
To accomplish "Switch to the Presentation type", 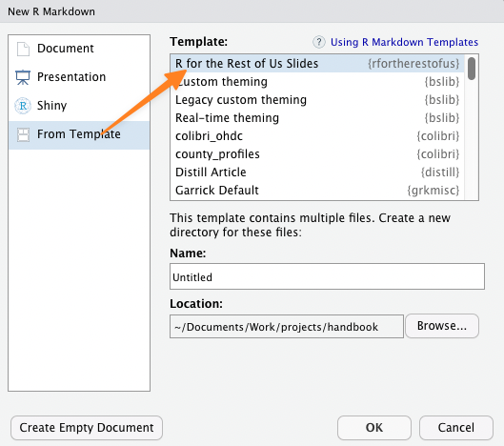I will click(x=71, y=77).
